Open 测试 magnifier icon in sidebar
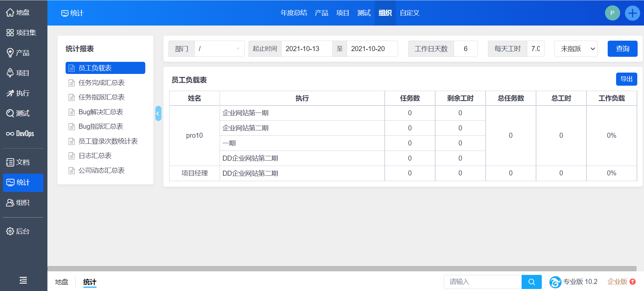The height and width of the screenshot is (291, 644). 10,113
